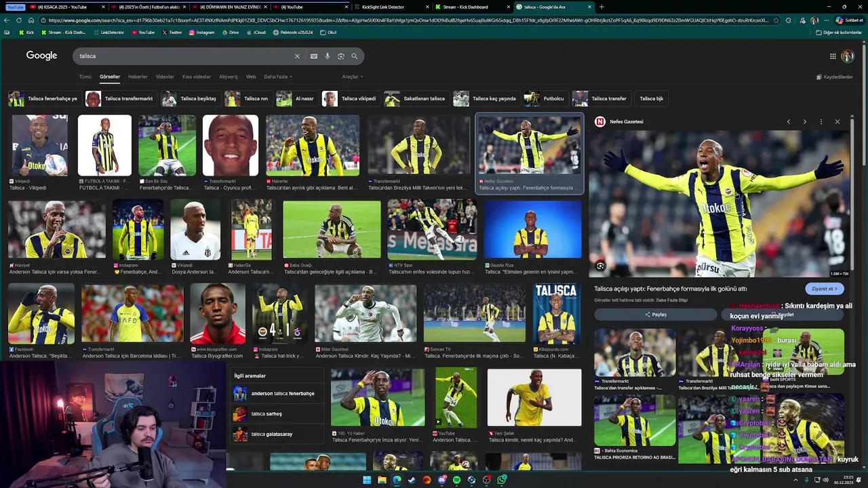Image resolution: width=868 pixels, height=488 pixels.
Task: Select the Futbolcu chip
Action: (545, 99)
